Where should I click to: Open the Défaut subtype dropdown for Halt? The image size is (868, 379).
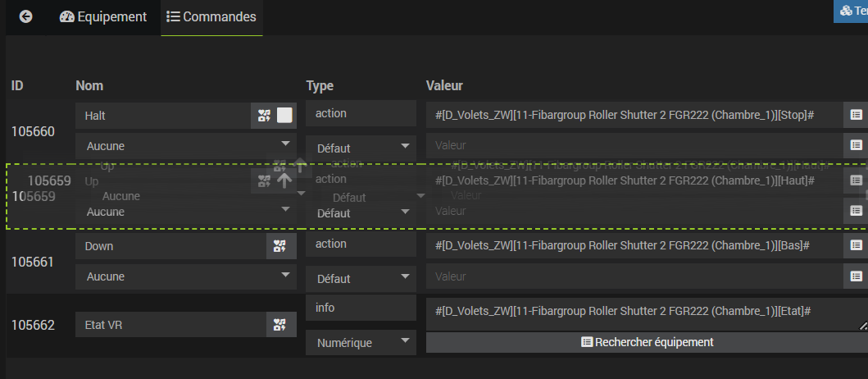[x=361, y=148]
